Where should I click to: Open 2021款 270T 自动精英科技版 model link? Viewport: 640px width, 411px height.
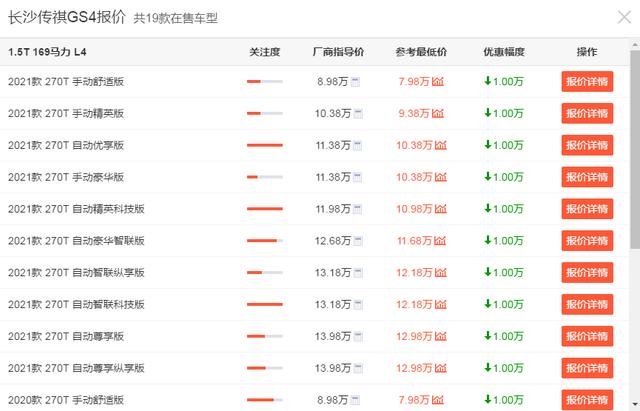click(x=76, y=209)
